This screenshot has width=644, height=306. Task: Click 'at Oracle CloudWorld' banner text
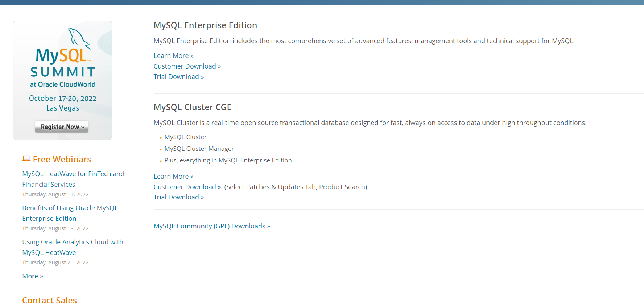(63, 84)
